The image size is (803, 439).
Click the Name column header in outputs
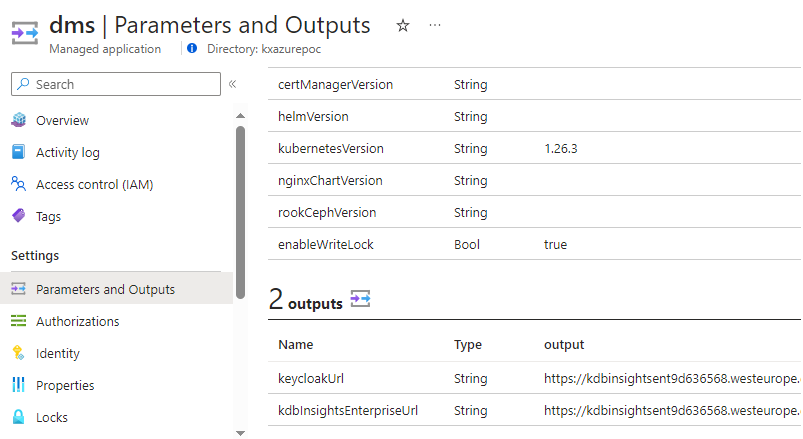(295, 345)
